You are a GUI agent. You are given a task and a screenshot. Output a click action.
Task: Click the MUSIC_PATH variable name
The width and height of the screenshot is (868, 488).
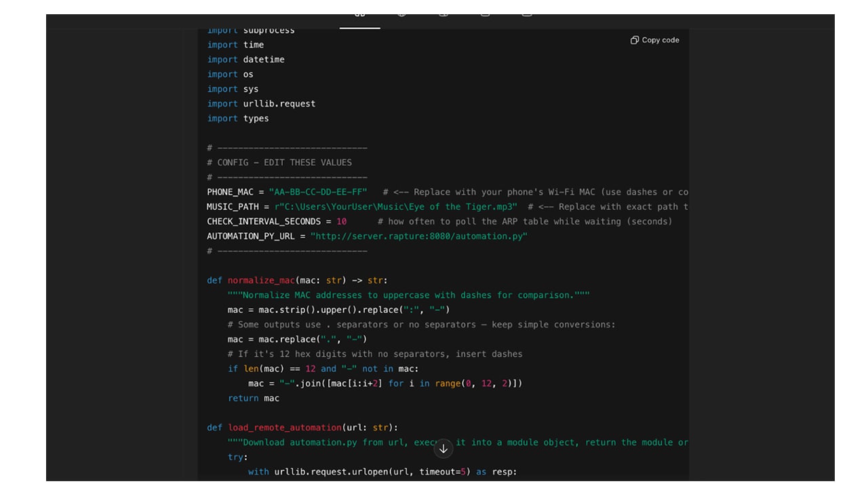coord(233,207)
